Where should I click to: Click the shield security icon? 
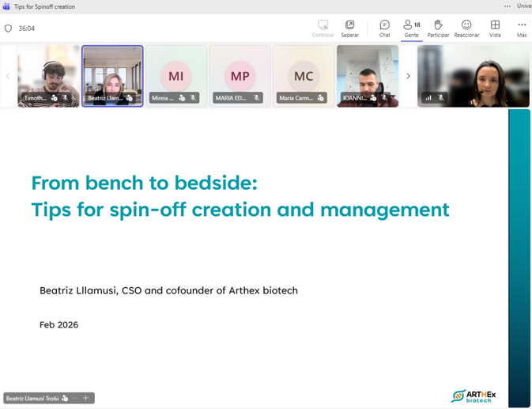(9, 28)
